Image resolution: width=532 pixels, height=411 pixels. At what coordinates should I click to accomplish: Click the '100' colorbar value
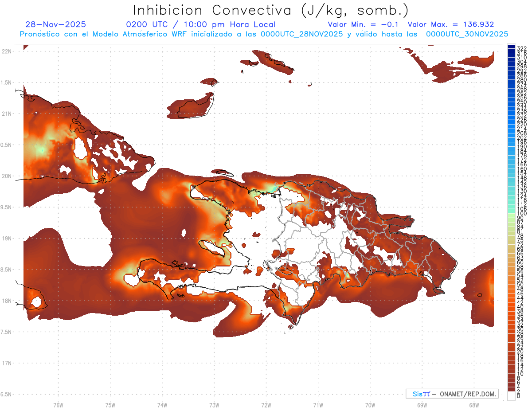click(522, 214)
